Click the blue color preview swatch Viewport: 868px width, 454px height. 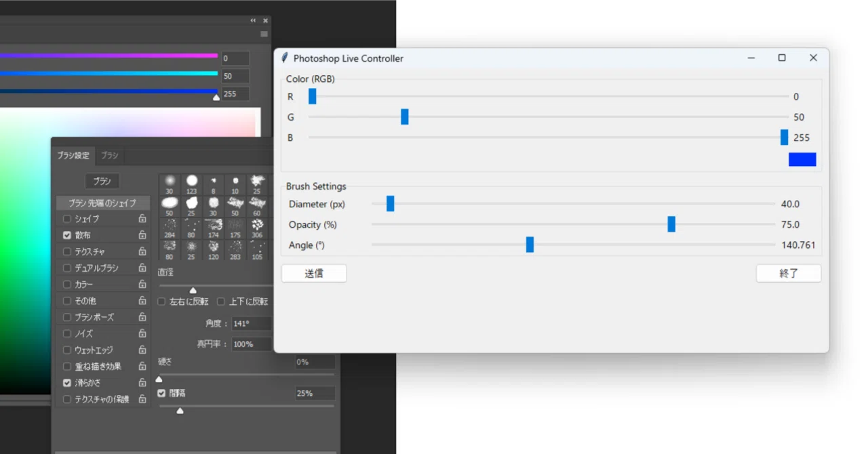tap(802, 159)
